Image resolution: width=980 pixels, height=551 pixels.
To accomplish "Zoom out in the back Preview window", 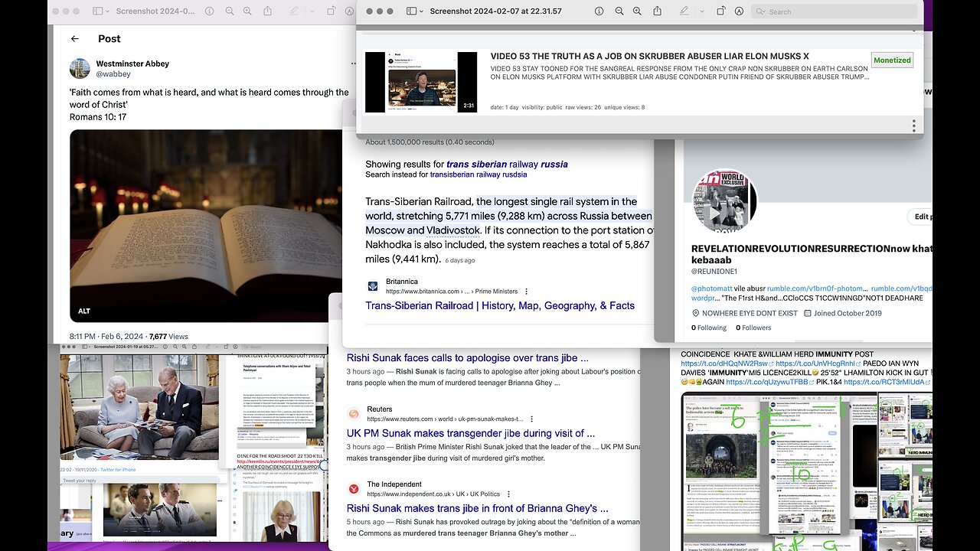I will tap(230, 11).
